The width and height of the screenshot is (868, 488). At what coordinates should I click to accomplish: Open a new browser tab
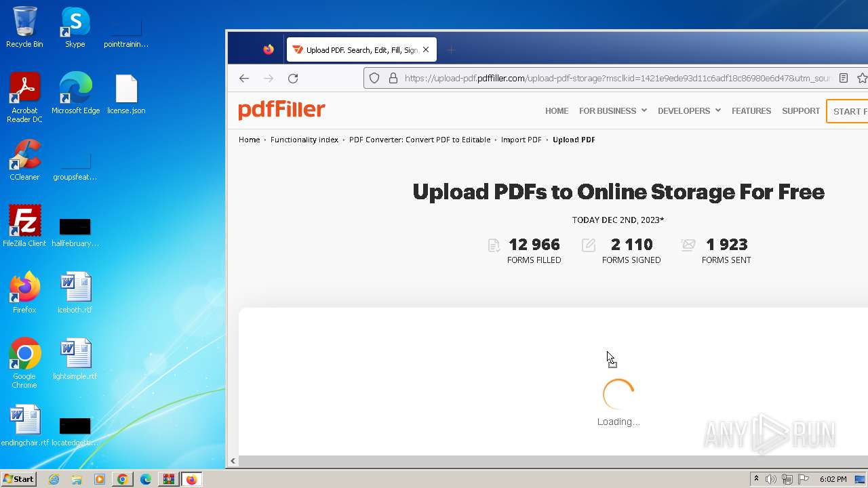pyautogui.click(x=452, y=49)
